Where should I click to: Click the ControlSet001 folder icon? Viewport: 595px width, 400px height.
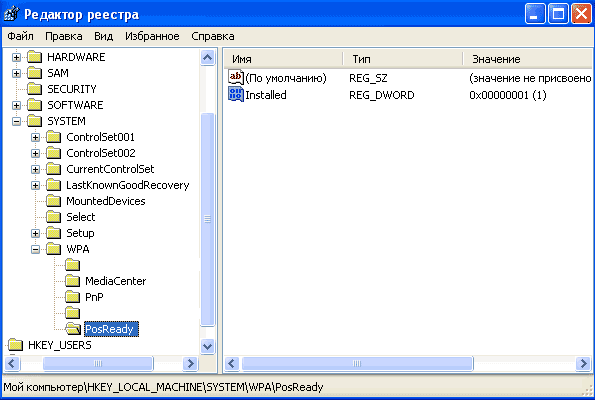coord(54,137)
